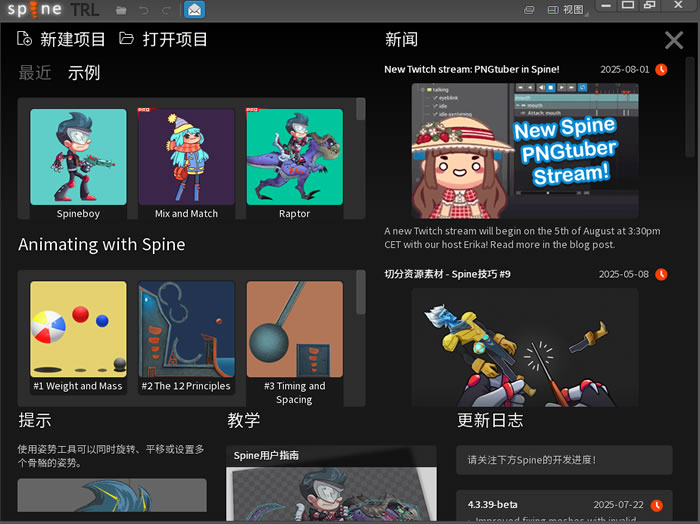Click orange clock icon beside 2025-08-01
Viewport: 700px width, 524px height.
click(660, 70)
